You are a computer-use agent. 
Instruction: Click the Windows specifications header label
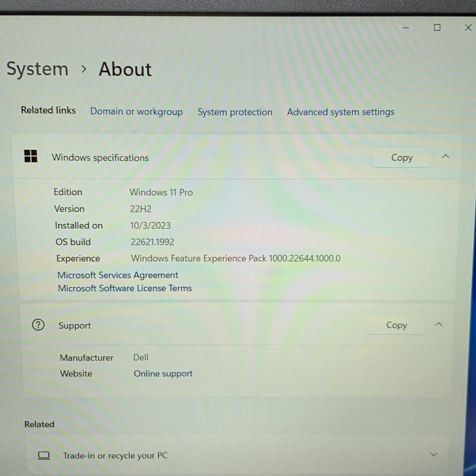pos(100,158)
